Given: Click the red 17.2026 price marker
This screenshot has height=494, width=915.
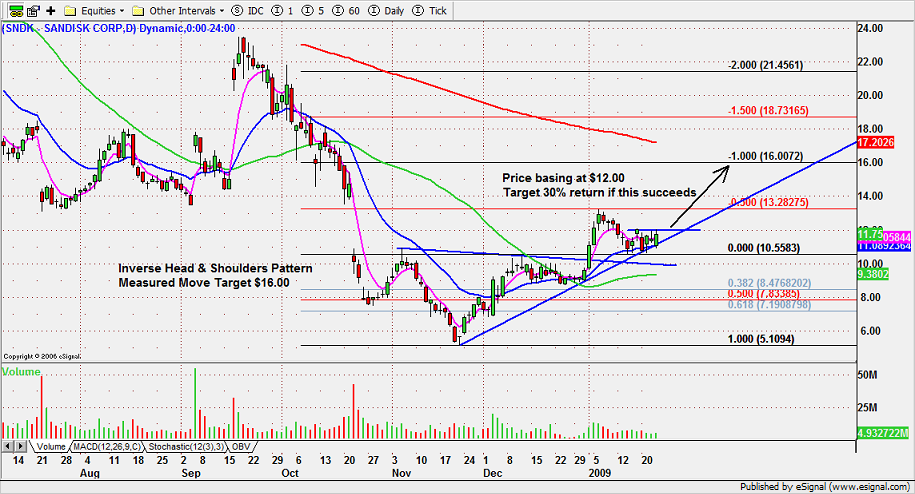Looking at the screenshot, I should tap(875, 142).
